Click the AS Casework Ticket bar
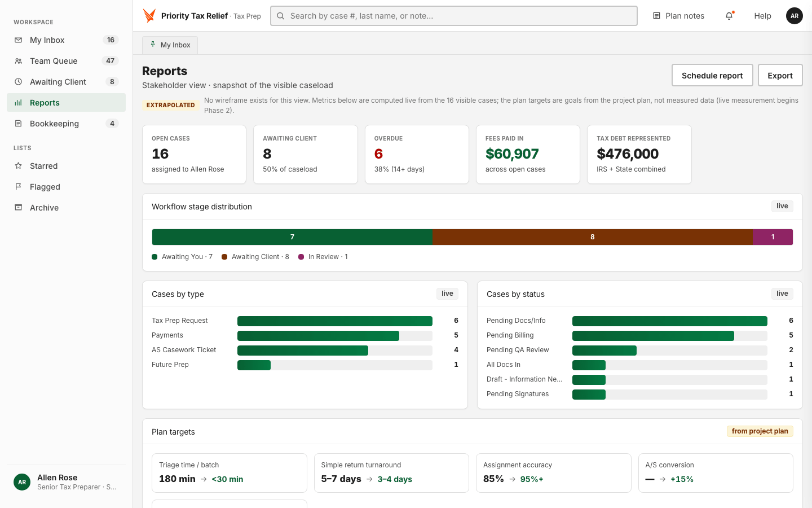The height and width of the screenshot is (508, 812). pyautogui.click(x=303, y=351)
